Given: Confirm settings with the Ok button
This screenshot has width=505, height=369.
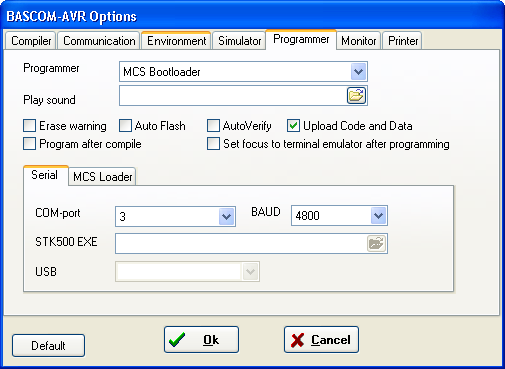Looking at the screenshot, I should [x=201, y=340].
